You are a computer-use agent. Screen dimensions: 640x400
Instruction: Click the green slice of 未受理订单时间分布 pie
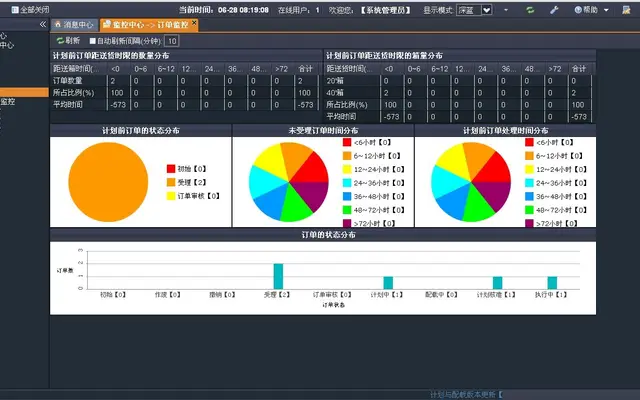[296, 206]
